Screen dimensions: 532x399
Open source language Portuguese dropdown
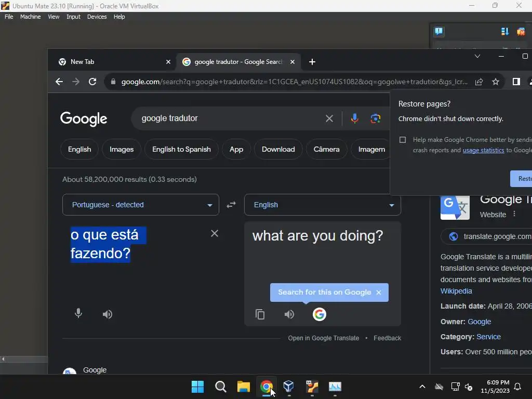(140, 205)
